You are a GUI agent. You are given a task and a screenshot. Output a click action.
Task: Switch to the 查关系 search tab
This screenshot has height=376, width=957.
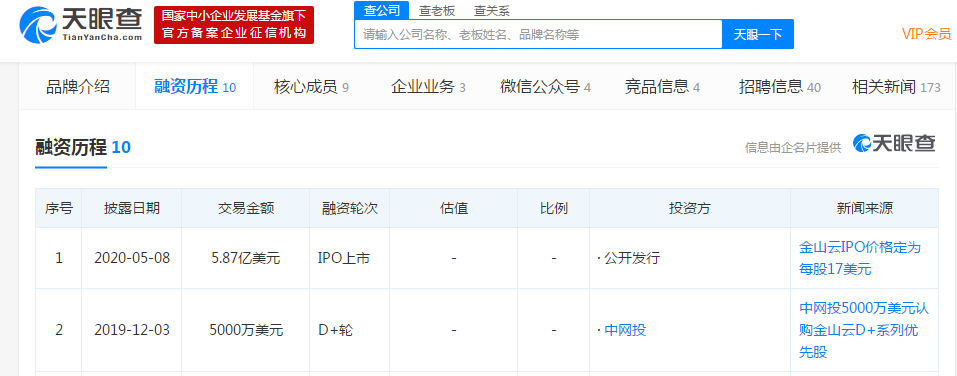(491, 10)
